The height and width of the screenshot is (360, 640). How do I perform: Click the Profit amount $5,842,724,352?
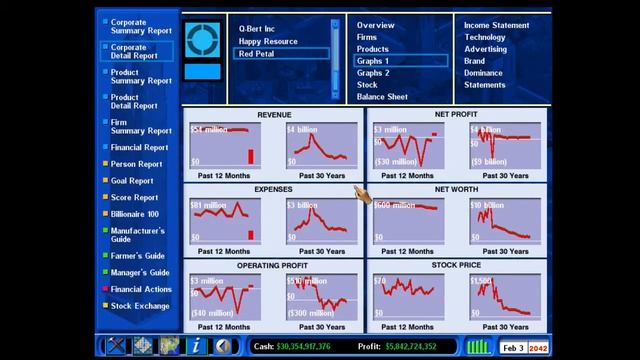411,347
